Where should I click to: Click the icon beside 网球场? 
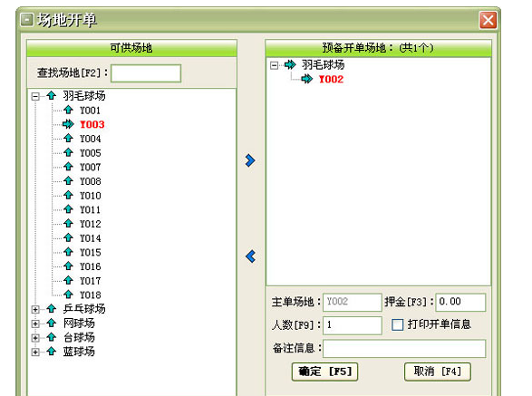pos(52,323)
